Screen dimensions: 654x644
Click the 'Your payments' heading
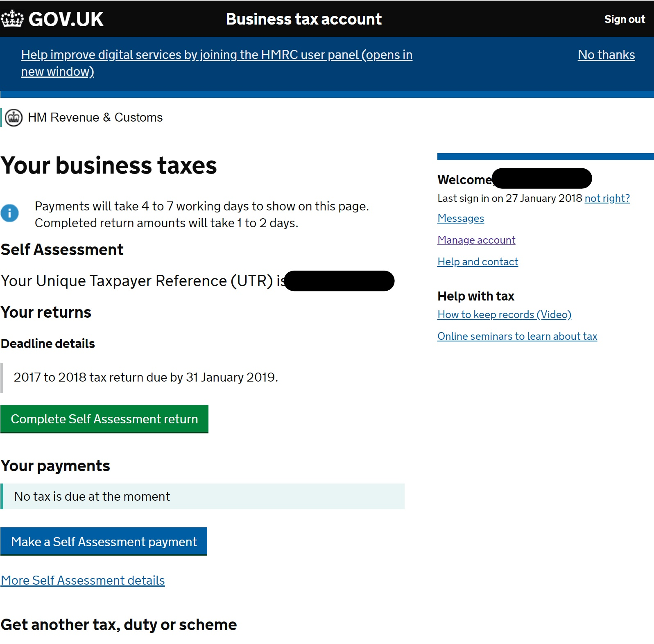[55, 466]
